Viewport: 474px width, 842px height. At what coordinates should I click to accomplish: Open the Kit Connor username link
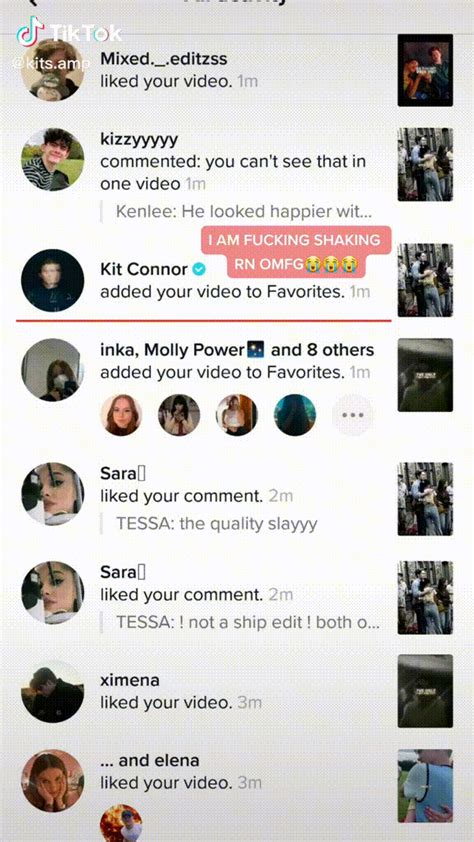pos(144,269)
